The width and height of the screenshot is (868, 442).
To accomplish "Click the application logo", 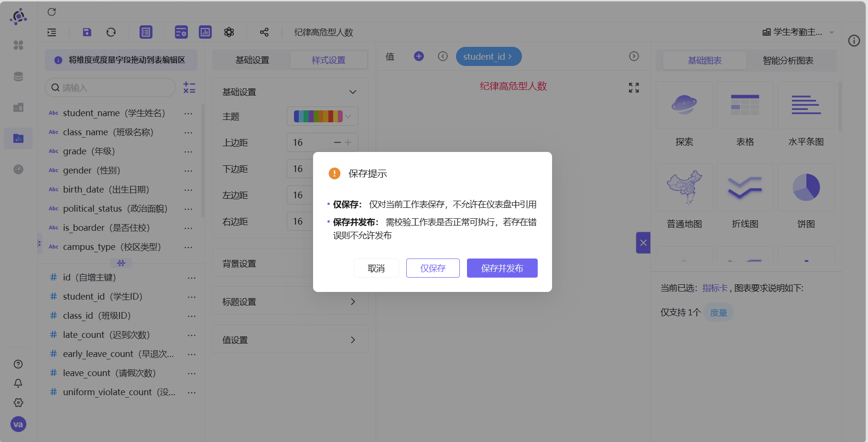I will coord(18,17).
